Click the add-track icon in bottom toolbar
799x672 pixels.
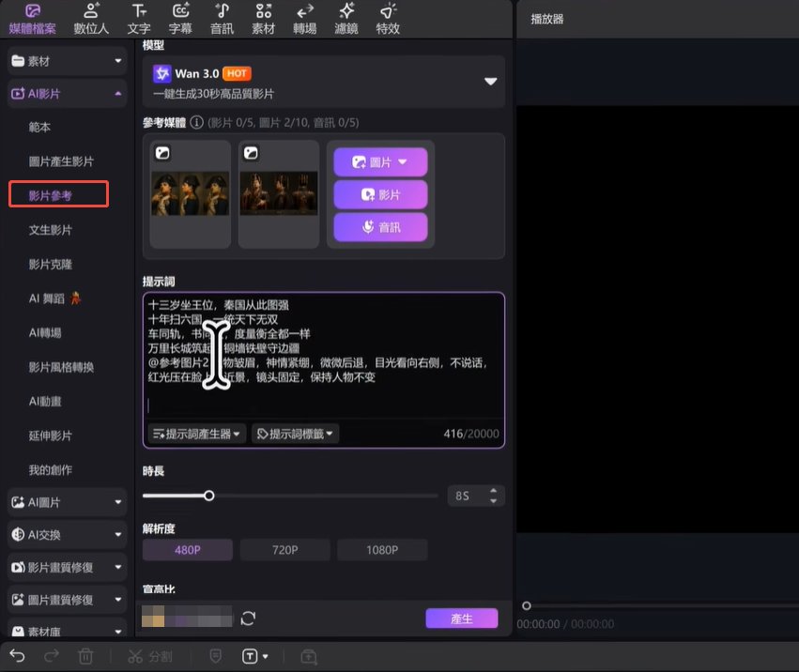pos(309,657)
